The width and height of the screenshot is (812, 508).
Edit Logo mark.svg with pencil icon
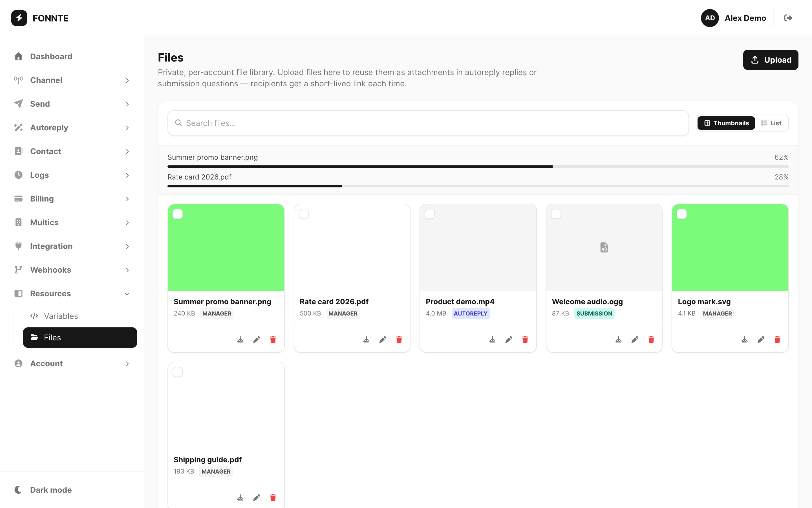[761, 339]
